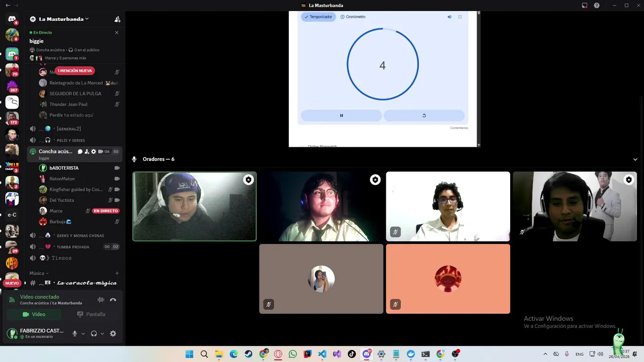Start screen share with Pantalla button

pyautogui.click(x=91, y=314)
